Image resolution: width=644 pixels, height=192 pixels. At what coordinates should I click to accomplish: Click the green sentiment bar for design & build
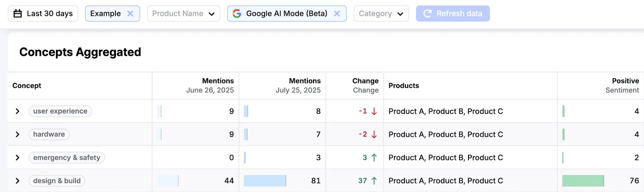pyautogui.click(x=582, y=181)
